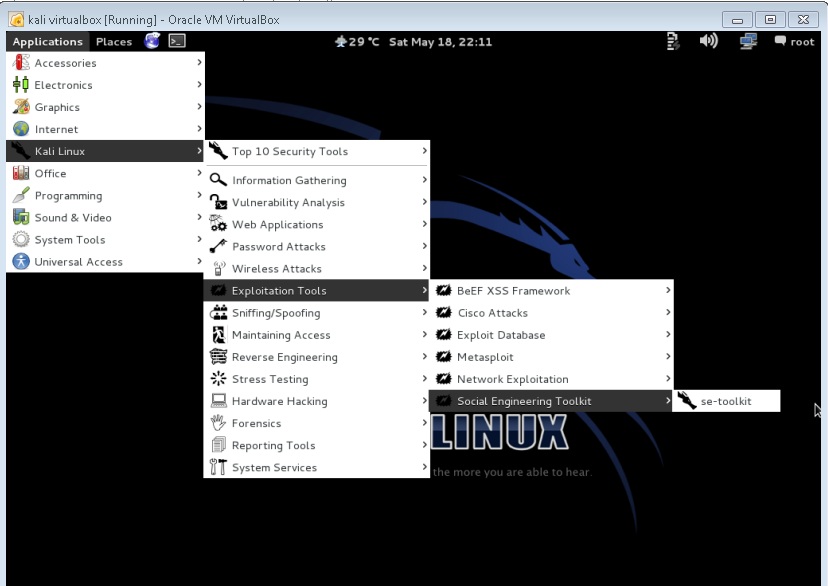The height and width of the screenshot is (586, 828).
Task: Open the Stress Testing menu entry
Action: pyautogui.click(x=316, y=379)
